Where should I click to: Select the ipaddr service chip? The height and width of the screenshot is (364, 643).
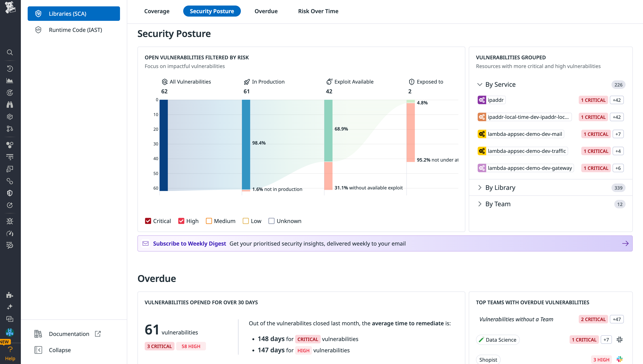click(491, 100)
